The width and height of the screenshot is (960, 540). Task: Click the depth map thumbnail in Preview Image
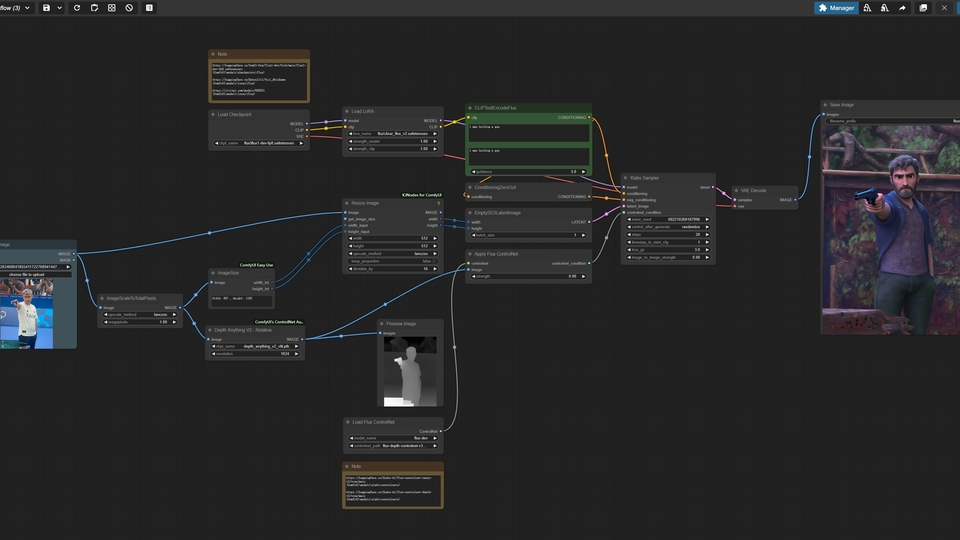(x=410, y=371)
